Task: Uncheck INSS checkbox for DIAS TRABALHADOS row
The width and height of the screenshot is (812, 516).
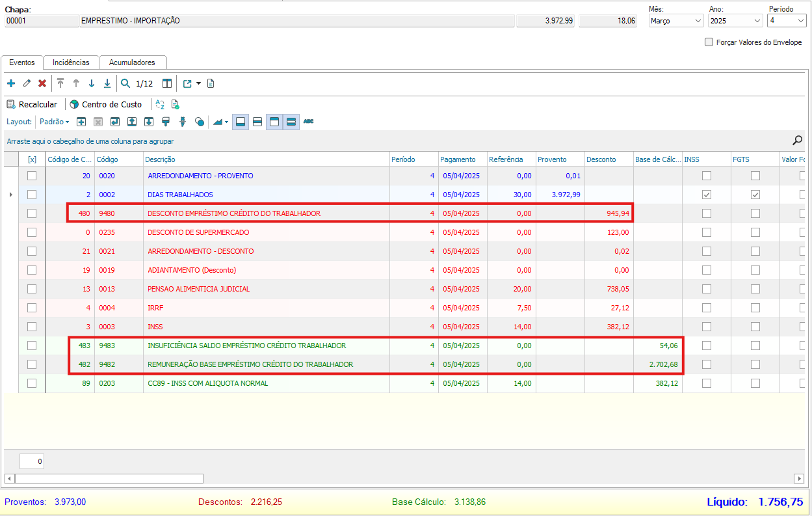Action: [707, 195]
